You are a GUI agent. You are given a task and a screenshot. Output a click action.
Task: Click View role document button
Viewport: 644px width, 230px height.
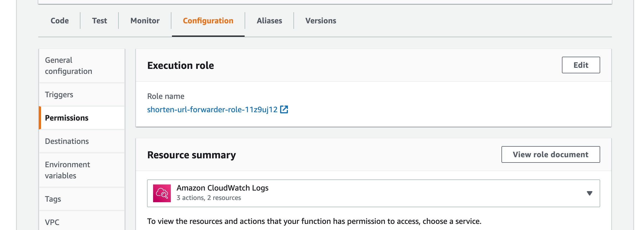tap(551, 154)
